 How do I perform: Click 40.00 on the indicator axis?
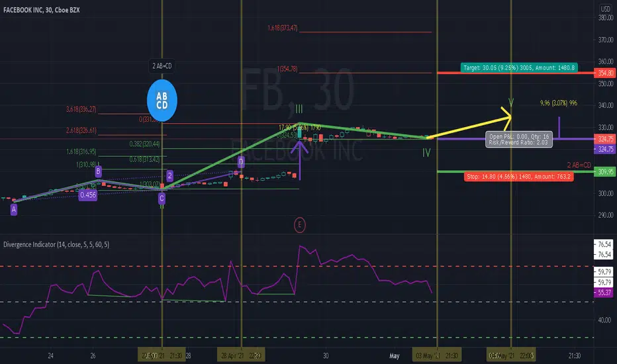[x=604, y=320]
